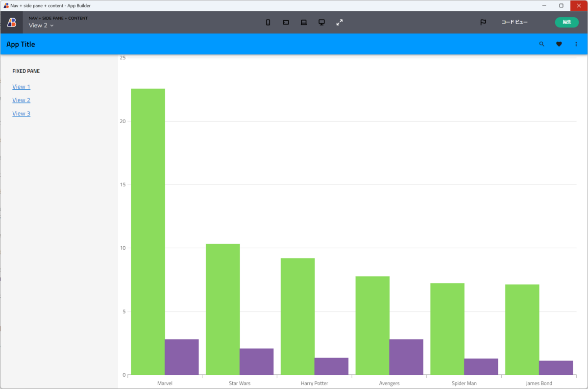Image resolution: width=588 pixels, height=389 pixels.
Task: Maximize the App Builder window
Action: coord(561,5)
